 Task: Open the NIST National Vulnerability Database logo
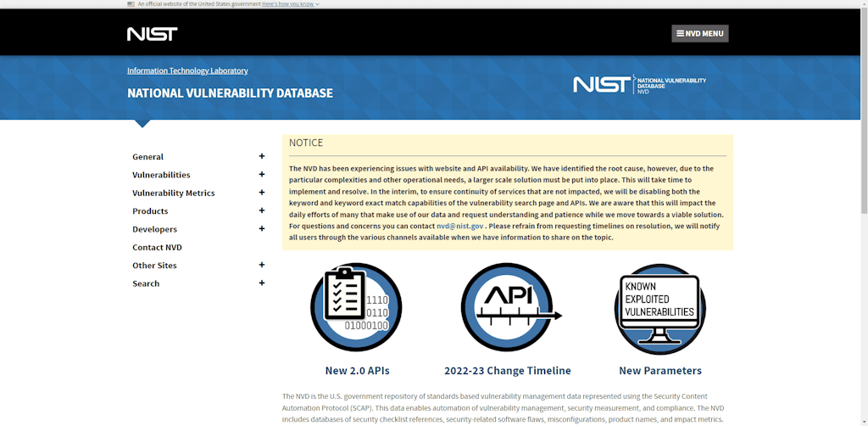click(x=639, y=84)
